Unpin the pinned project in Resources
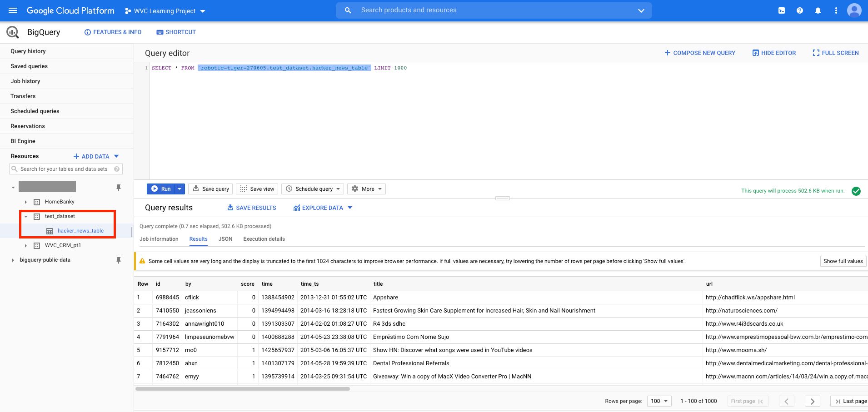This screenshot has height=412, width=868. pyautogui.click(x=118, y=187)
